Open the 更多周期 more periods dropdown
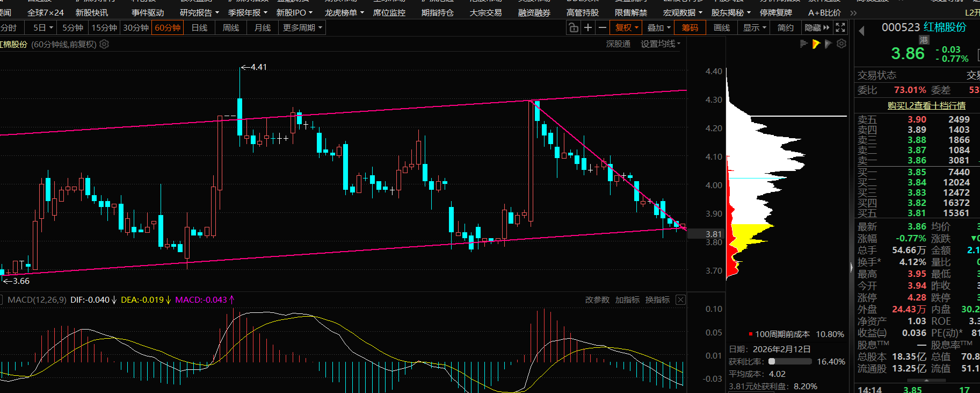The height and width of the screenshot is (393, 980). click(303, 27)
